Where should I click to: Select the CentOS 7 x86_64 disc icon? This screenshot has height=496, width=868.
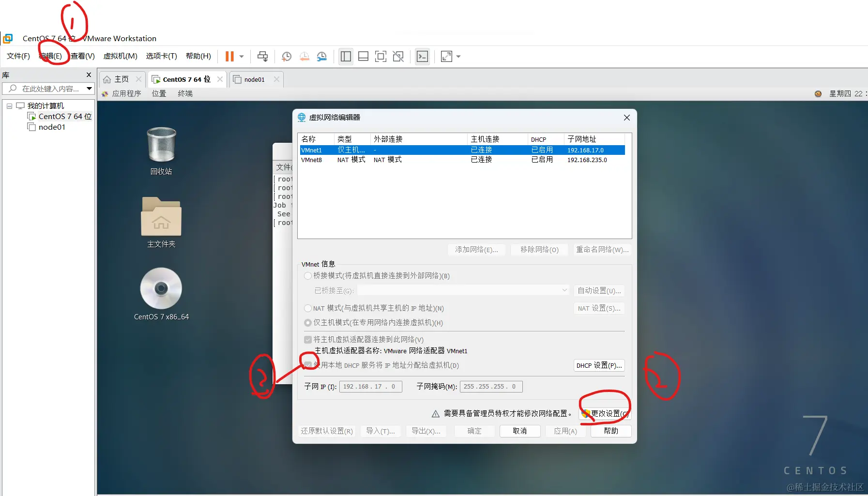(x=161, y=294)
